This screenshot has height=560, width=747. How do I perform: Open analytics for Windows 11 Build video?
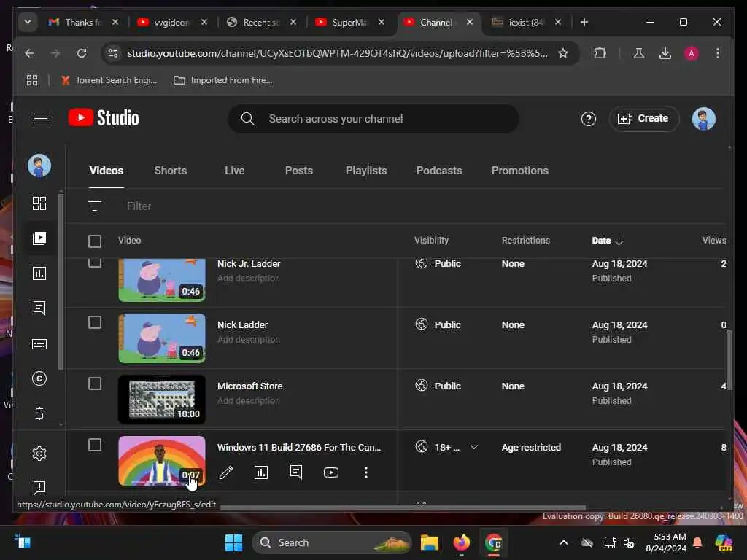point(261,472)
